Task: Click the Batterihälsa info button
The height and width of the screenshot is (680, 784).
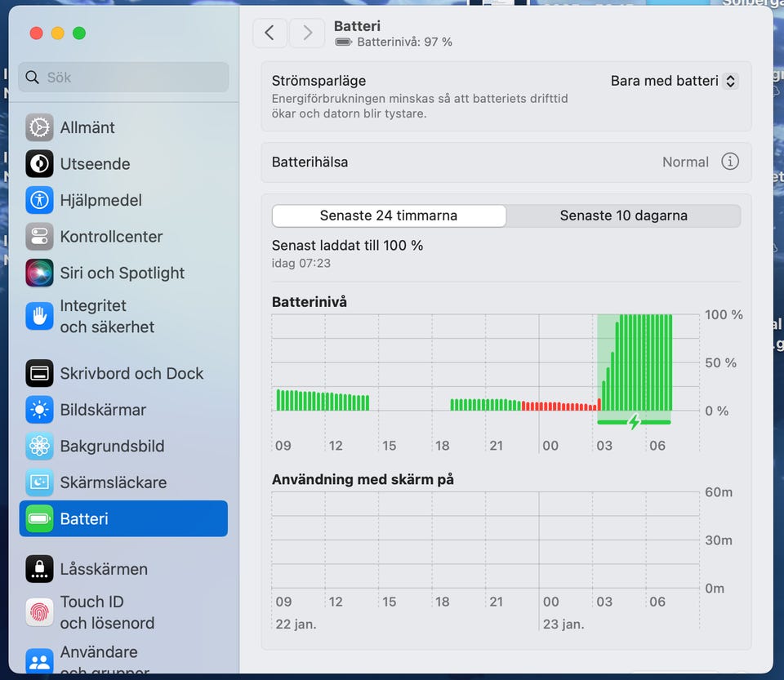Action: point(730,162)
